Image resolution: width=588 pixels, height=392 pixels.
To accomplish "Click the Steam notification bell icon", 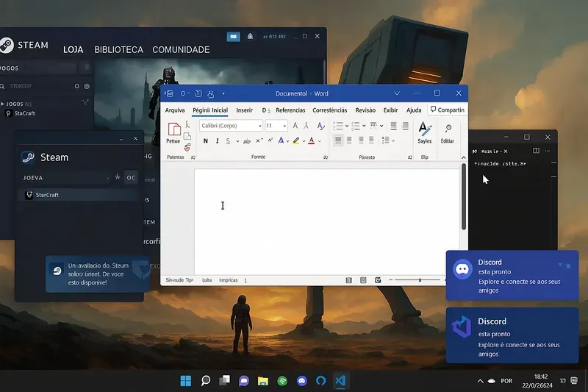I will (250, 36).
